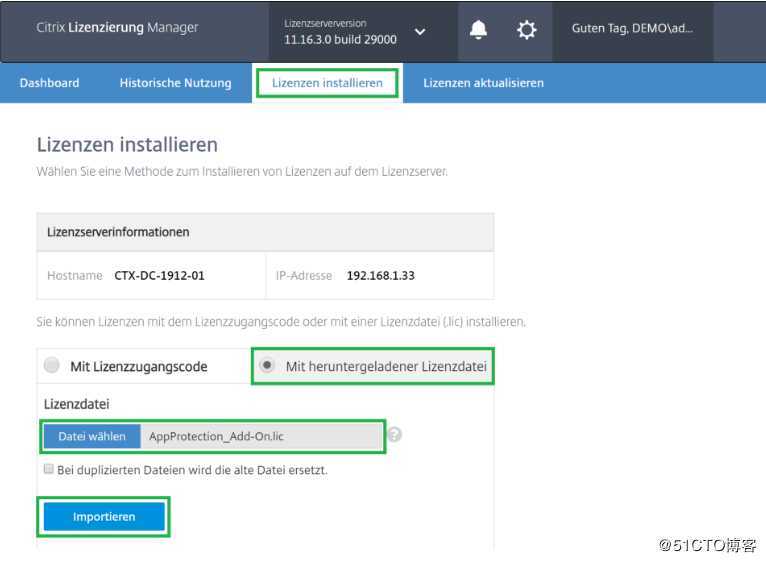Click the Datei wählen button
The width and height of the screenshot is (766, 562).
coord(92,436)
